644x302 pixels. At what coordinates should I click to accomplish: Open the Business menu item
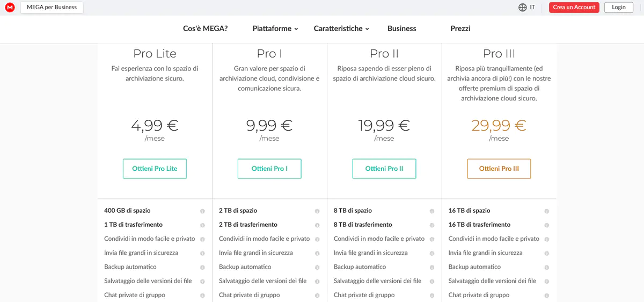point(401,28)
